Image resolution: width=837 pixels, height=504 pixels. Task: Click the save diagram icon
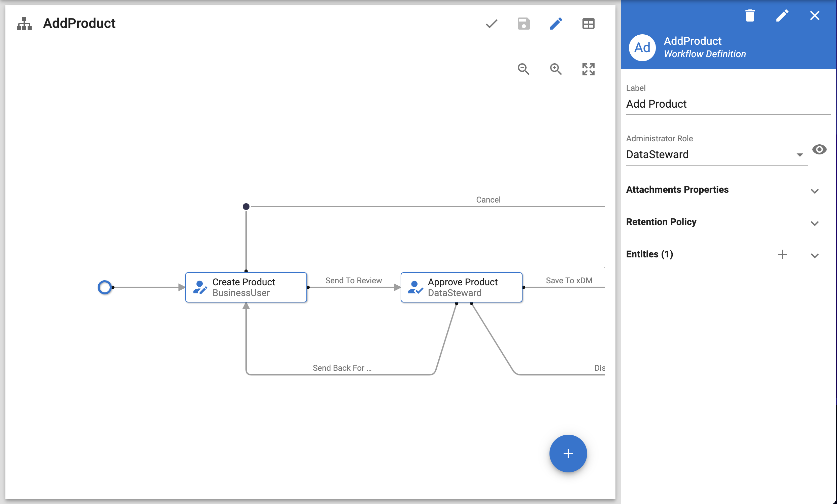[523, 24]
